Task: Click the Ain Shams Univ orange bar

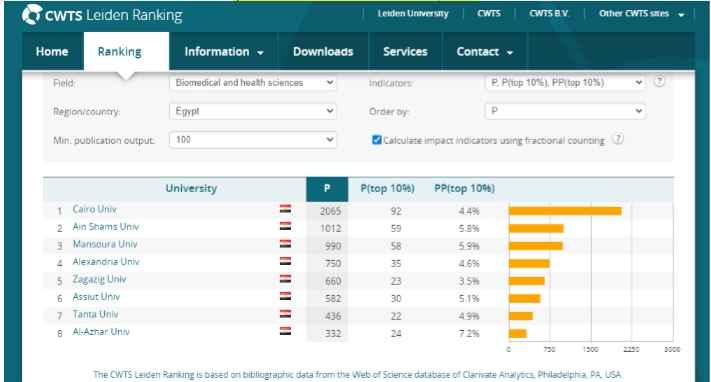Action: point(536,228)
